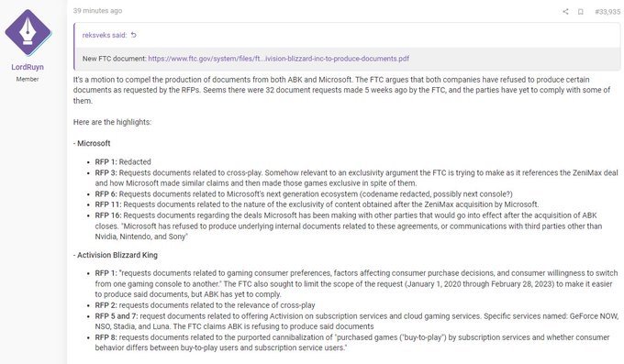
Task: Open the FTC document PDF link
Action: pyautogui.click(x=279, y=59)
